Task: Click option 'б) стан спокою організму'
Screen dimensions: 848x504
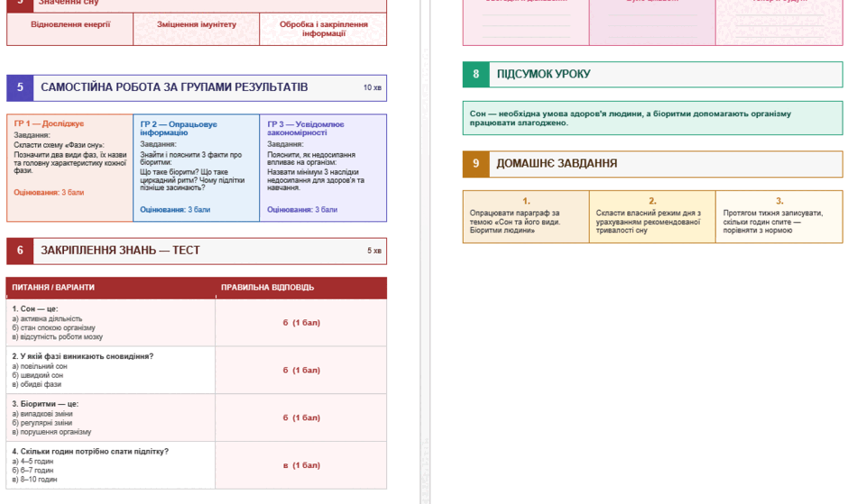Action: 53,327
